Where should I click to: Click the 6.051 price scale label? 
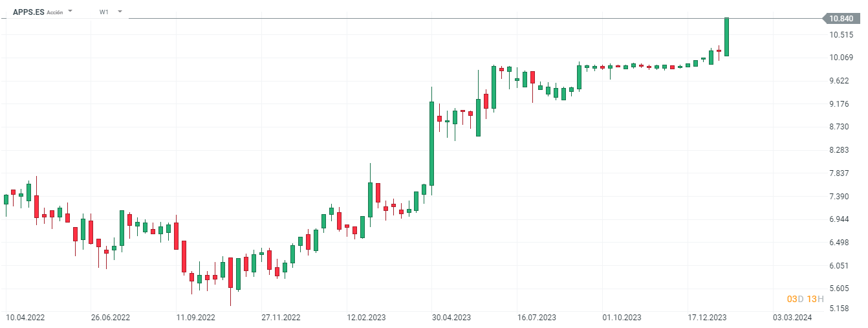(x=840, y=266)
